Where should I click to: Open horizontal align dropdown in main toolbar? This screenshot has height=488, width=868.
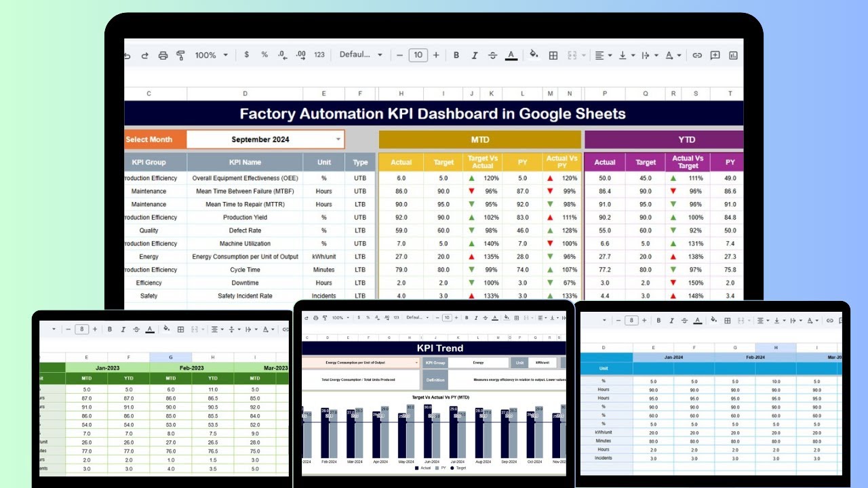point(603,56)
